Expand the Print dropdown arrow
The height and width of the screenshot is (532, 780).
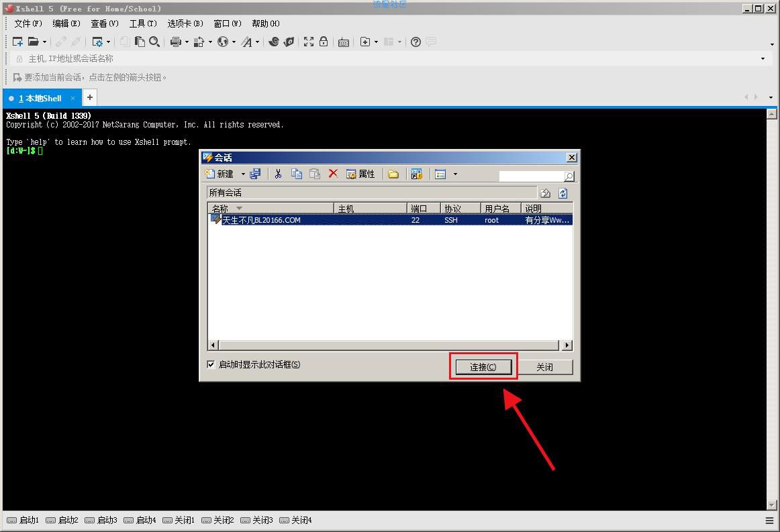(187, 42)
